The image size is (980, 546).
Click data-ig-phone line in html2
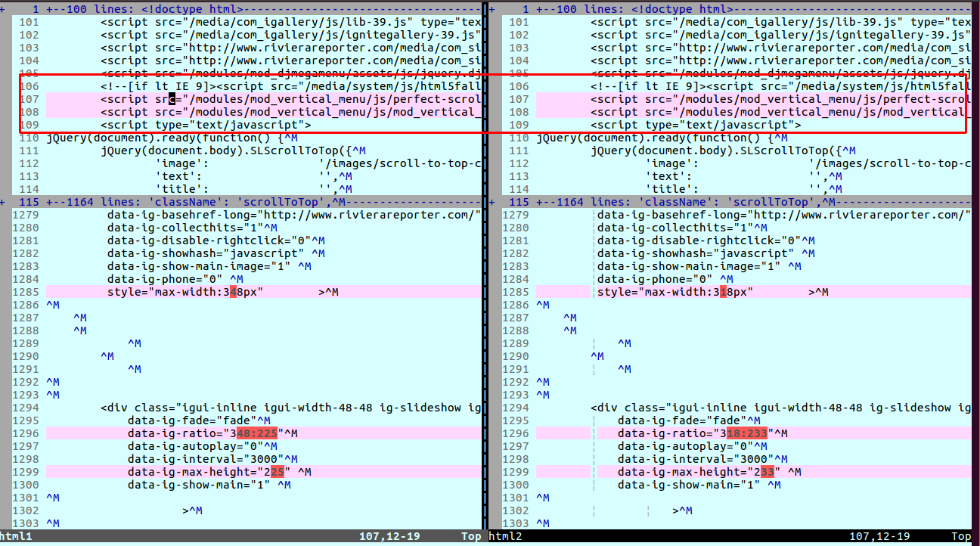[665, 279]
